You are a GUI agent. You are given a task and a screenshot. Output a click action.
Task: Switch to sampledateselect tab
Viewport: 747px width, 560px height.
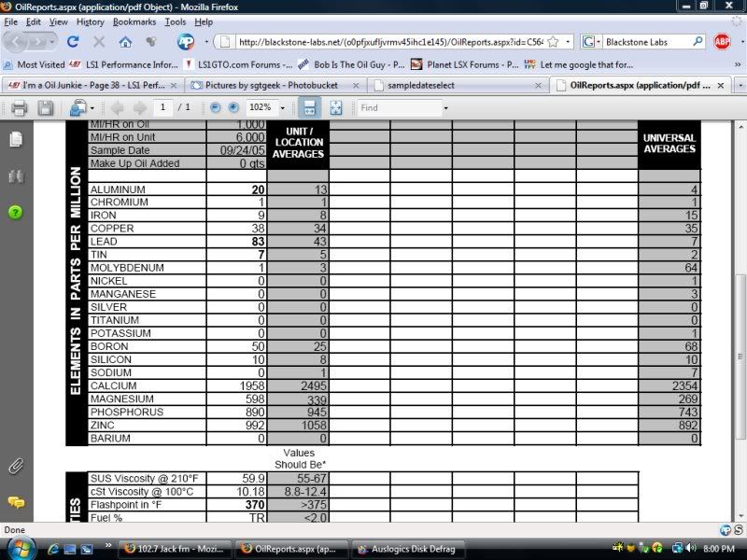coord(458,85)
